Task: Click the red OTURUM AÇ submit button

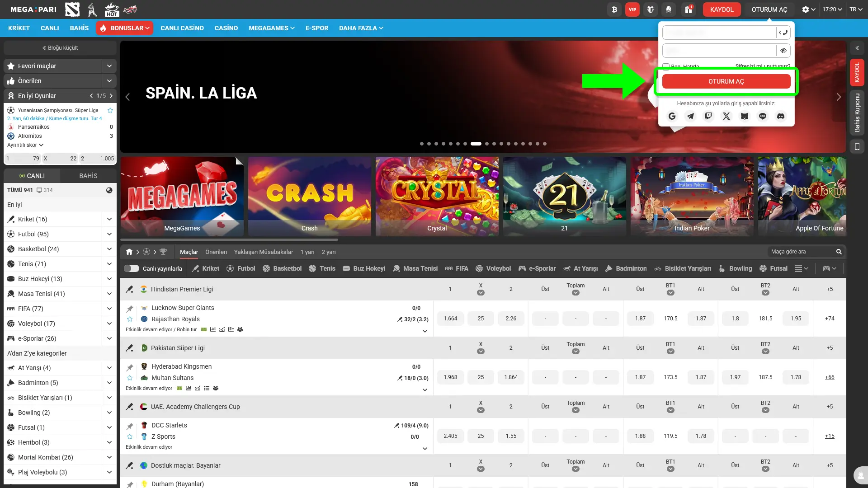Action: (726, 81)
